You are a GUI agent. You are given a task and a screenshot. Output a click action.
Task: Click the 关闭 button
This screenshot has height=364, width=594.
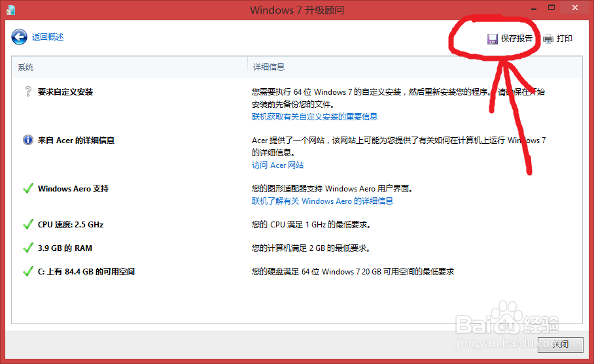pyautogui.click(x=560, y=344)
